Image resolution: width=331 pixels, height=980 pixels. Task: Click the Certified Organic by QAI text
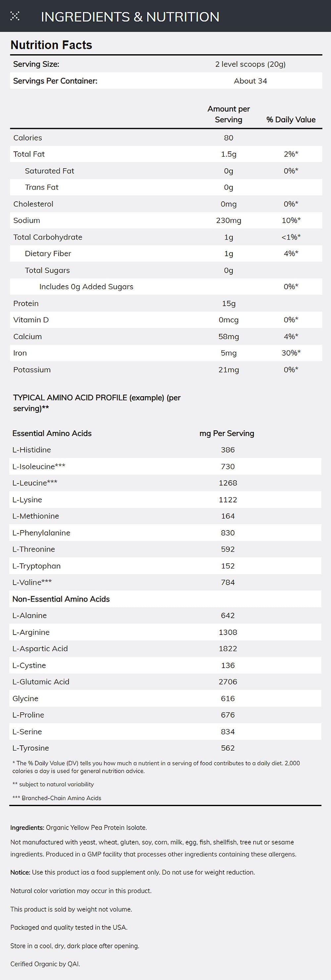[x=45, y=964]
